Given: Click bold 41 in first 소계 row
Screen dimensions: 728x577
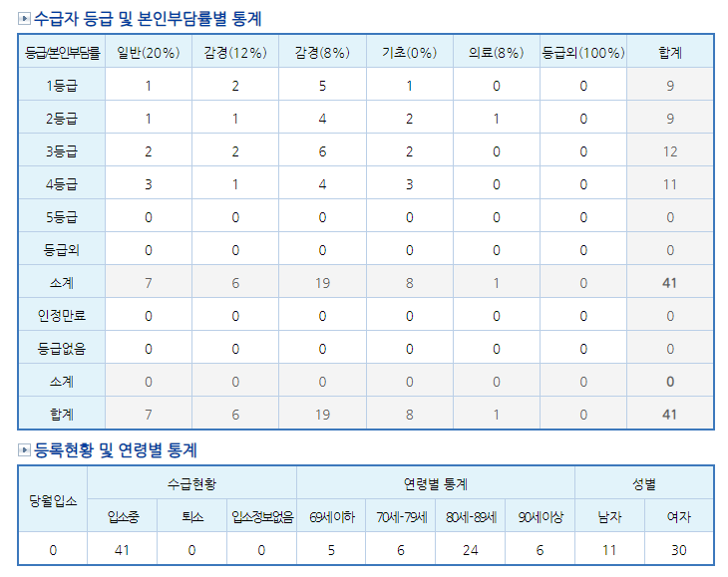Looking at the screenshot, I should pos(670,283).
